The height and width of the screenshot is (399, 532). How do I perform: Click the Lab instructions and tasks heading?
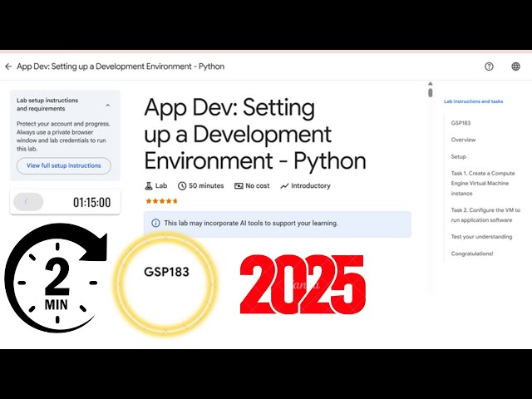point(473,101)
